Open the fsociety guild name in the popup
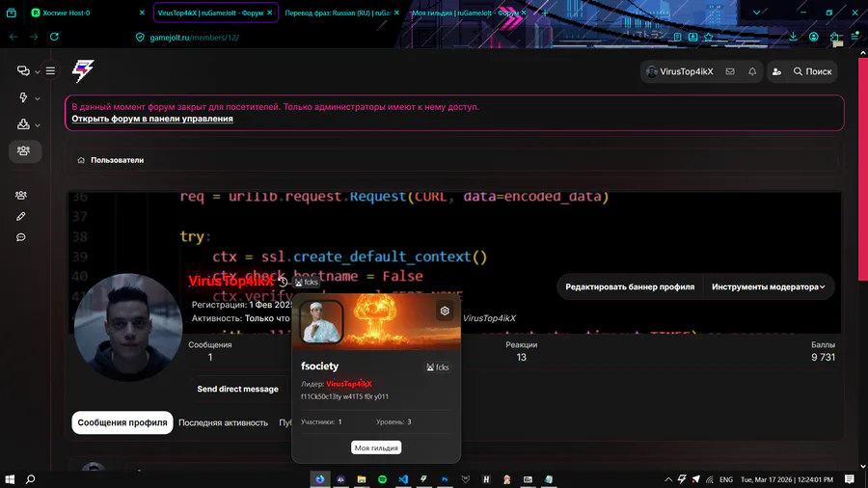This screenshot has width=868, height=488. pyautogui.click(x=319, y=366)
